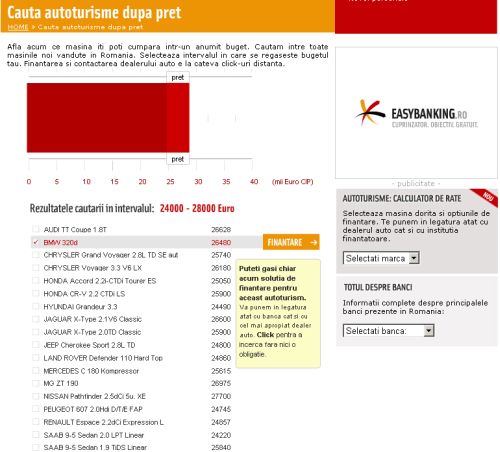This screenshot has width=500, height=452.
Task: Click the FINANTARE orange button
Action: 291,242
